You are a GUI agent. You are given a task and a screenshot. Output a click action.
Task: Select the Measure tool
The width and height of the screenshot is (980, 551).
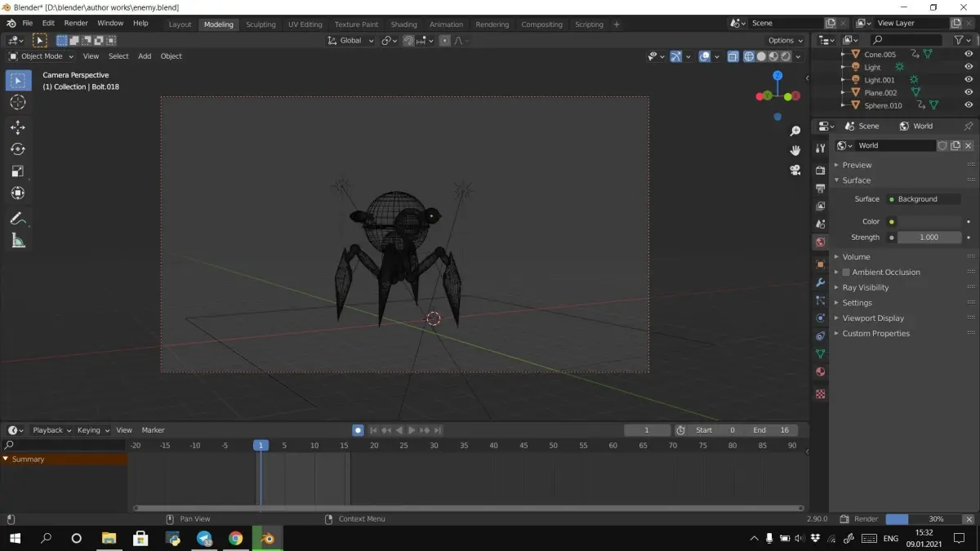pos(18,241)
